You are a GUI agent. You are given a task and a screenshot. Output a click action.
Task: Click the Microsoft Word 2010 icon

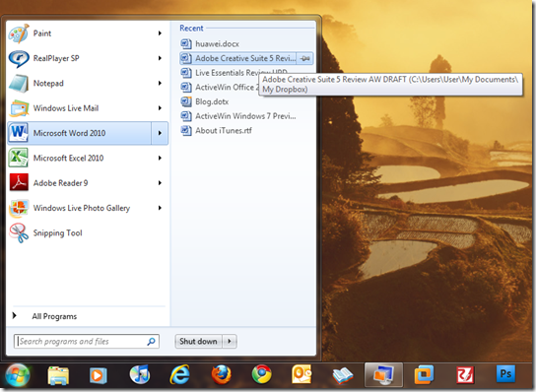19,133
